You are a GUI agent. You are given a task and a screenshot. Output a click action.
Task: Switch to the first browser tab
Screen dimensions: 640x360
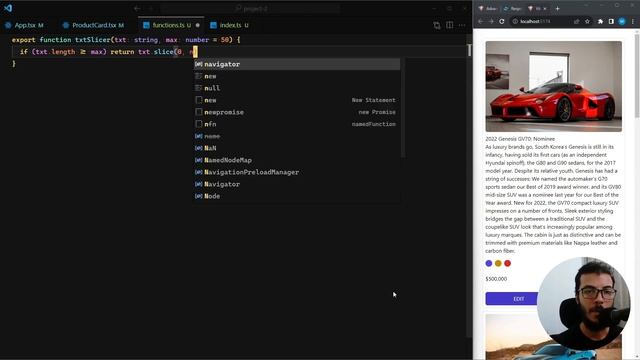pyautogui.click(x=488, y=8)
